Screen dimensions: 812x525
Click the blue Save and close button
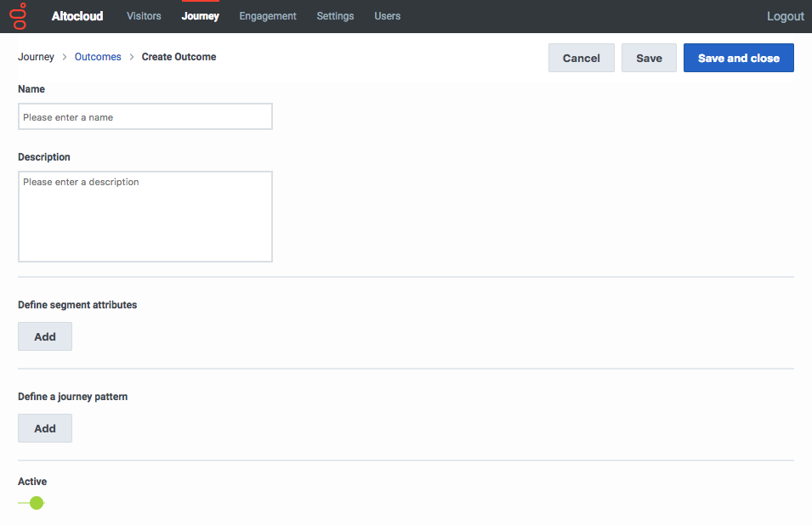[x=739, y=58]
